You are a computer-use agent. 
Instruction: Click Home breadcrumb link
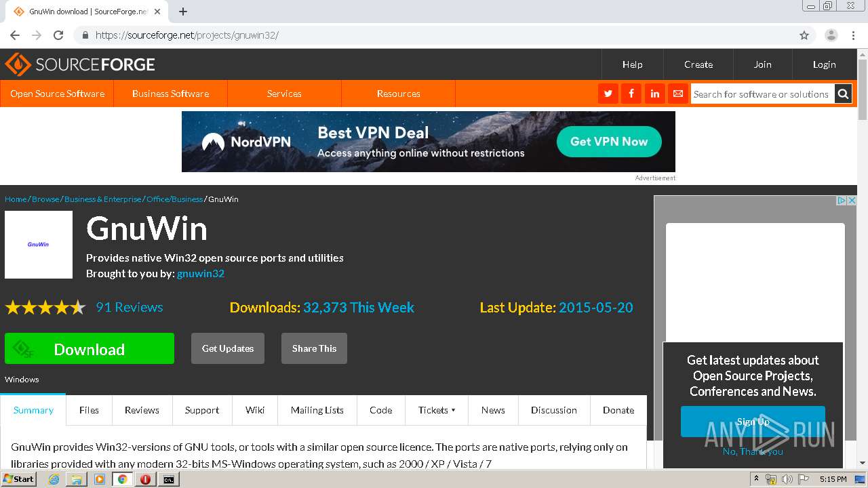click(16, 199)
